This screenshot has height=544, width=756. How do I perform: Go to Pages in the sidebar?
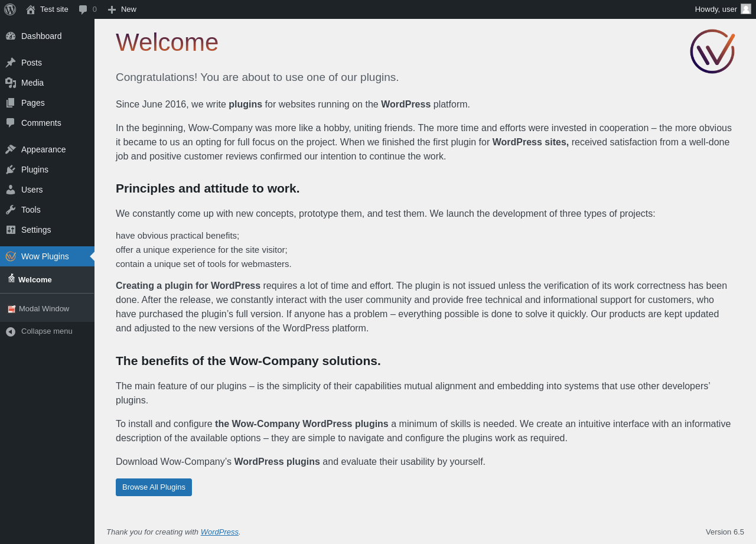33,103
